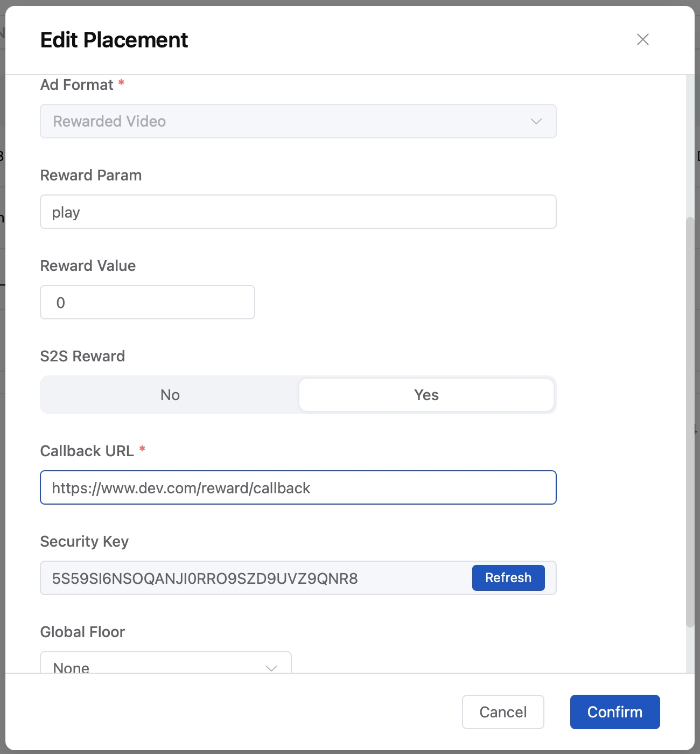Open the Rewarded Video ad format dropdown
The width and height of the screenshot is (700, 754).
click(x=291, y=121)
